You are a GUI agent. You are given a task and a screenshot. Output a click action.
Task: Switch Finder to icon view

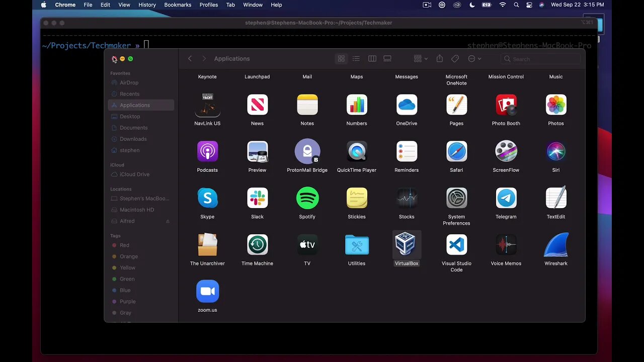pos(341,59)
